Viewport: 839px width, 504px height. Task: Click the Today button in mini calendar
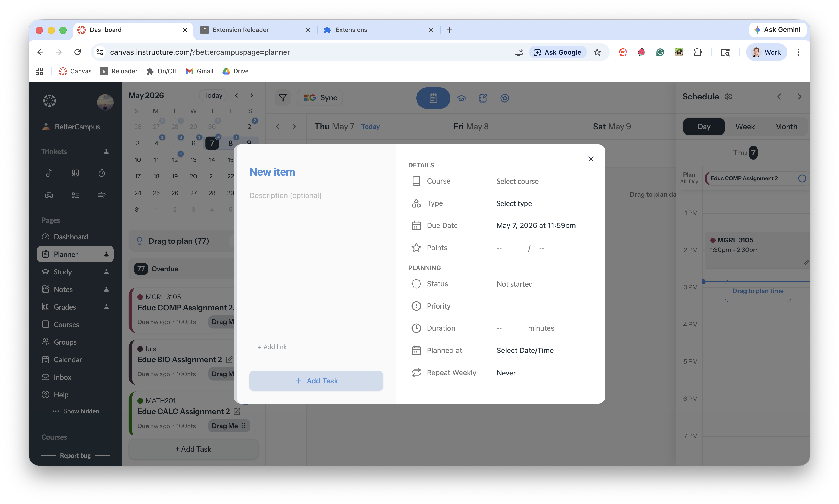(x=213, y=96)
